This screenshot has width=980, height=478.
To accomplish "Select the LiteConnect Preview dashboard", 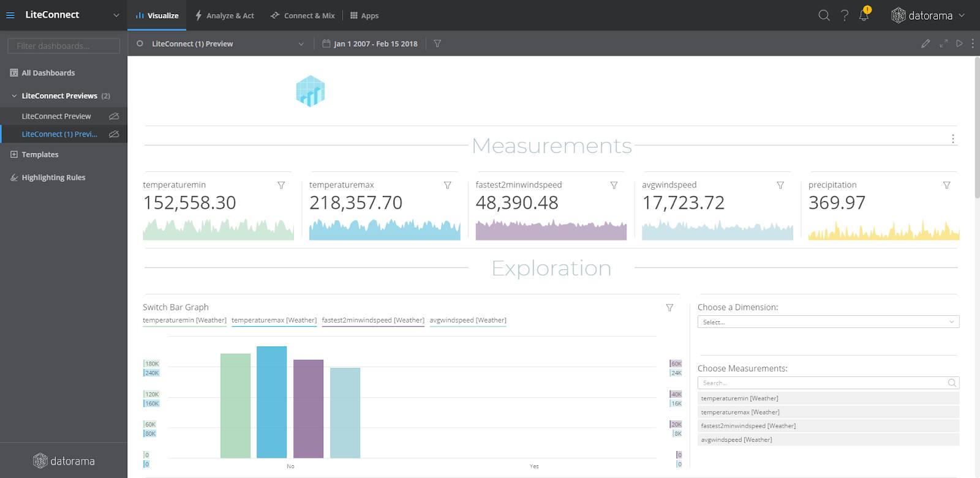I will [x=56, y=116].
